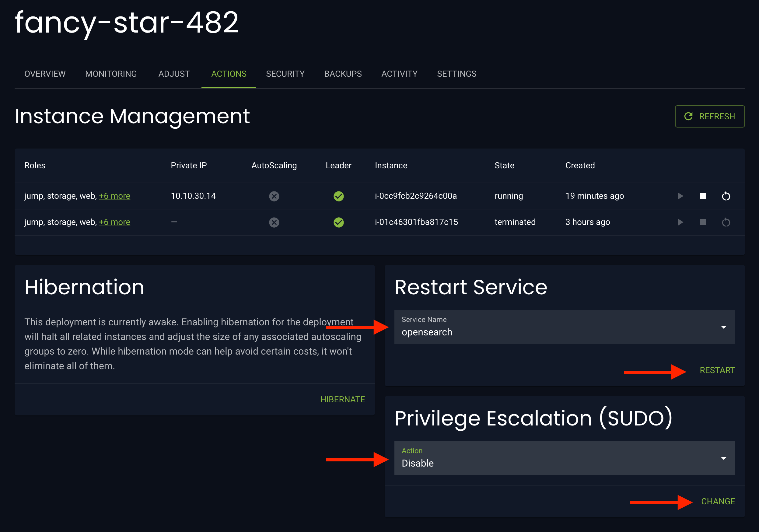
Task: Click AutoScaling status icon for 10.10.30.14
Action: point(274,196)
